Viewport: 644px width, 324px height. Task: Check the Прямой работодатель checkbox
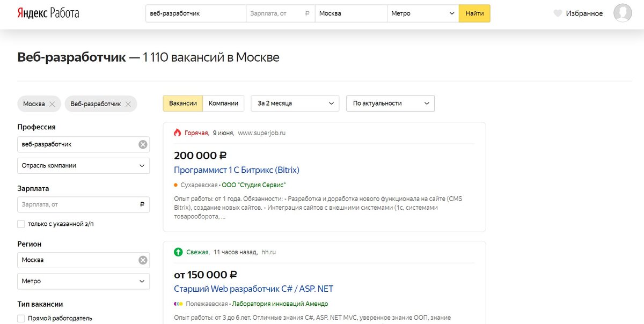[21, 318]
